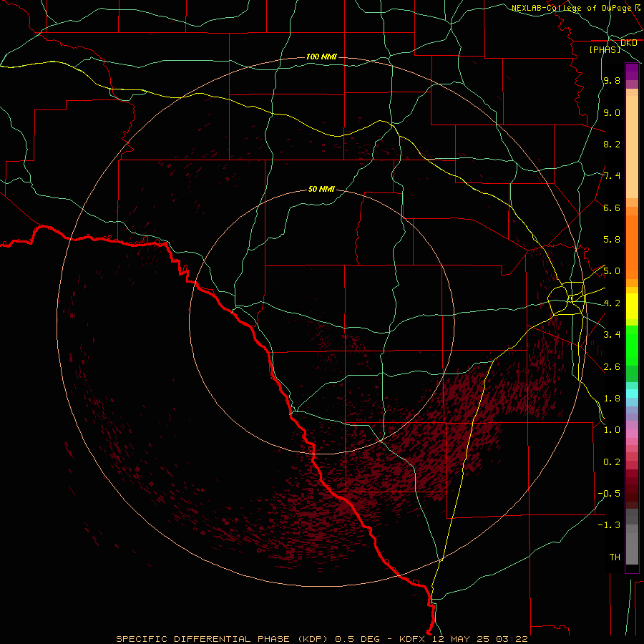Viewport: 644px width, 644px height.
Task: Click the 50 NMI range ring label
Action: tap(321, 190)
